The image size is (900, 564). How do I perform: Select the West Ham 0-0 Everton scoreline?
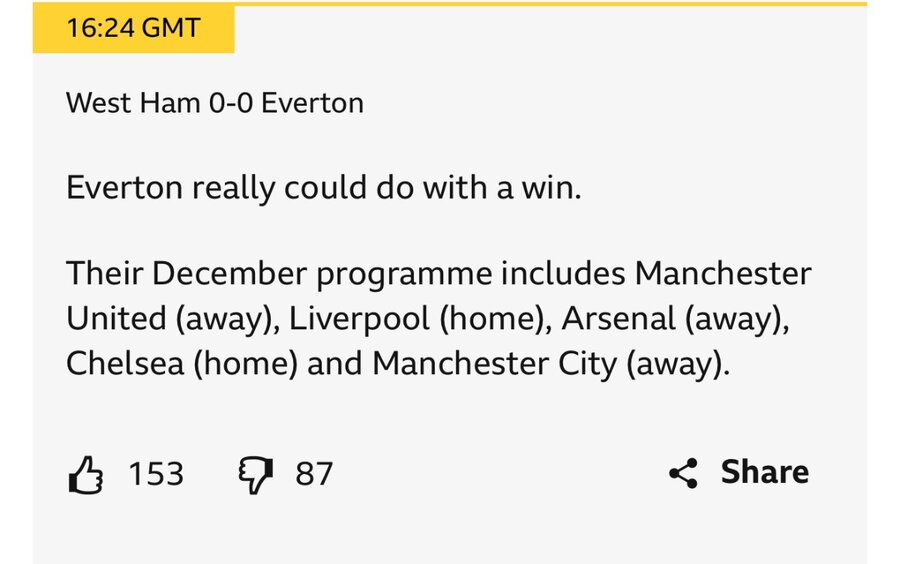(x=215, y=103)
